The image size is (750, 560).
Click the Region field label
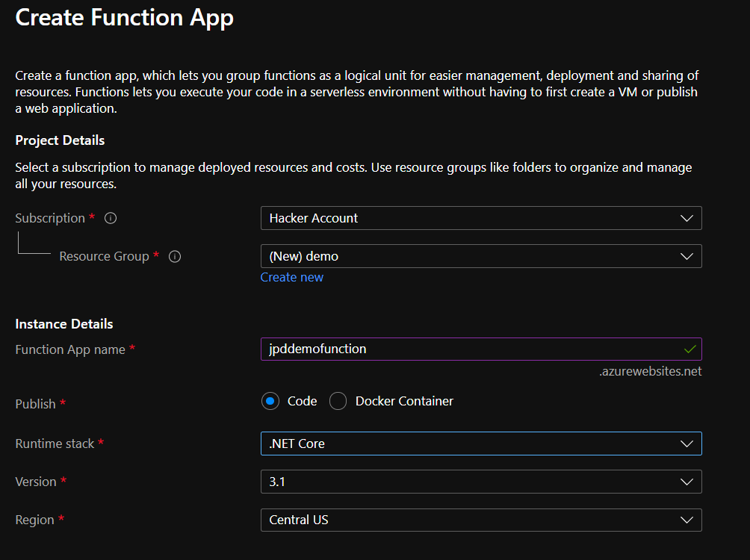tap(34, 520)
